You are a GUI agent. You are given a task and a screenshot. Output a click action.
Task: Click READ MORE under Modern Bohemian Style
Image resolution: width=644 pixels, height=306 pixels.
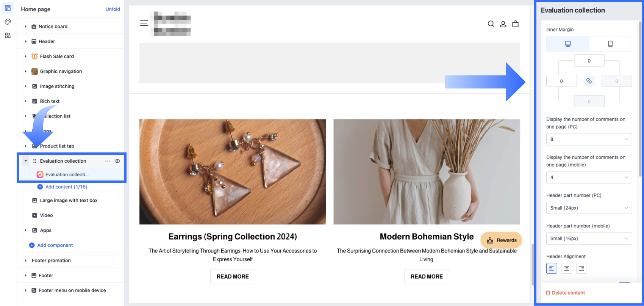click(427, 277)
